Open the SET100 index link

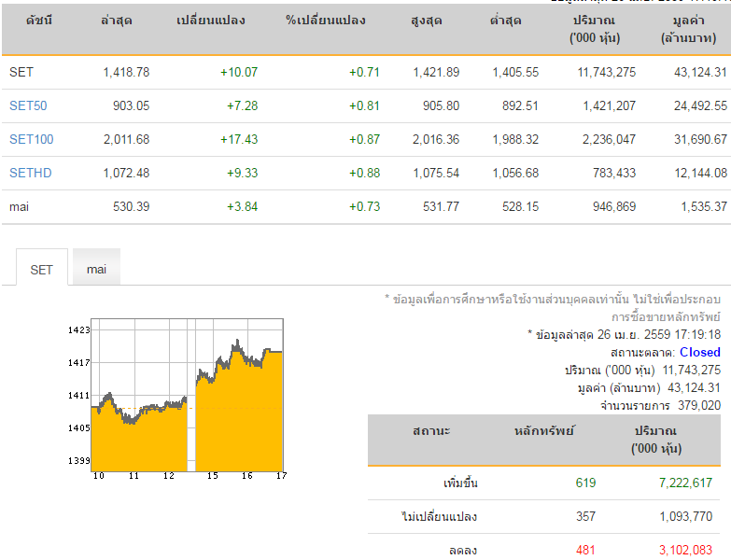pyautogui.click(x=32, y=139)
